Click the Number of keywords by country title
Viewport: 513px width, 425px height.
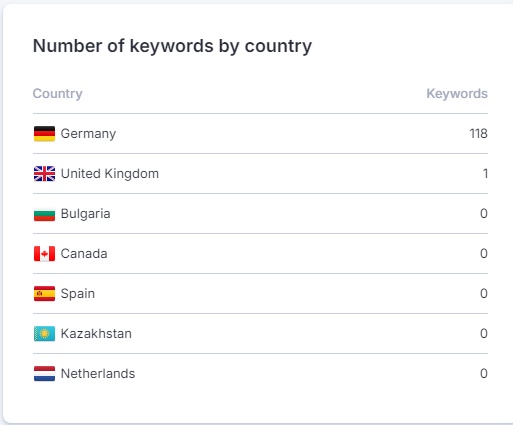coord(172,46)
